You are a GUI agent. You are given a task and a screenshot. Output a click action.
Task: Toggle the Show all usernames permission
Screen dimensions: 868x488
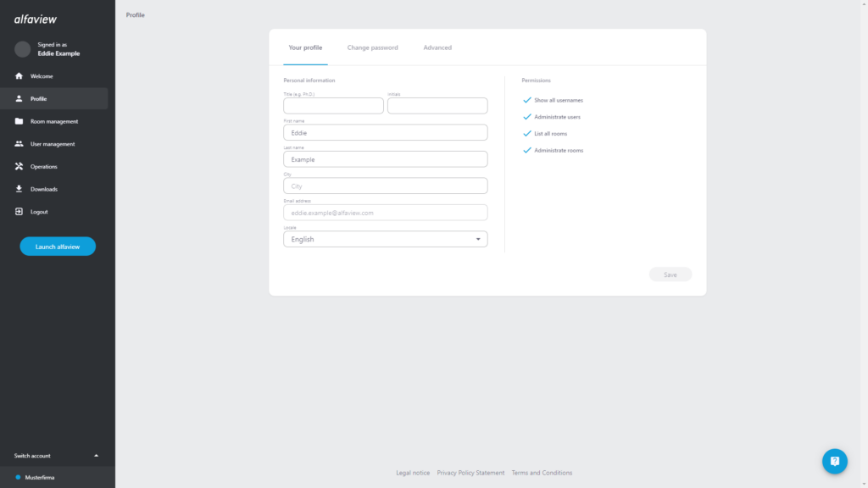pyautogui.click(x=527, y=99)
